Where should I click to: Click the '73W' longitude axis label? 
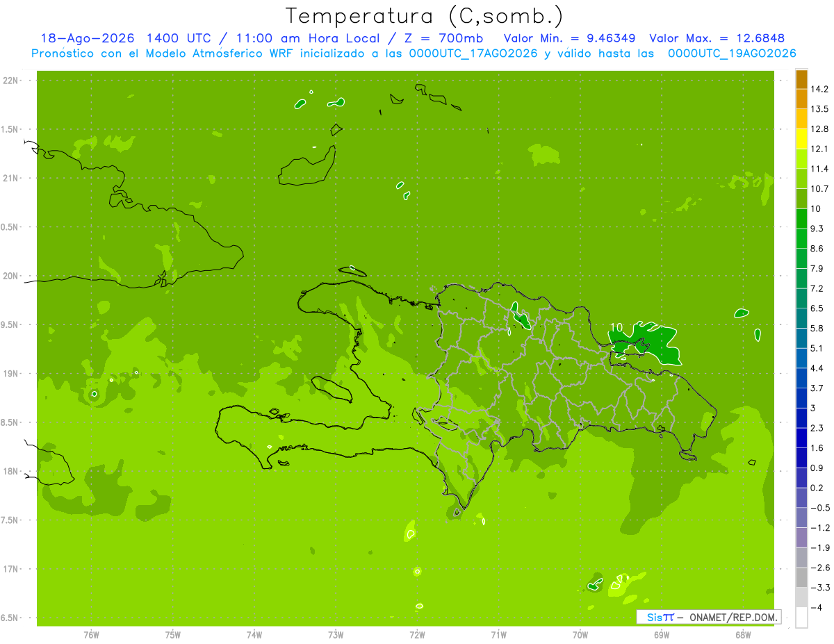coord(336,634)
